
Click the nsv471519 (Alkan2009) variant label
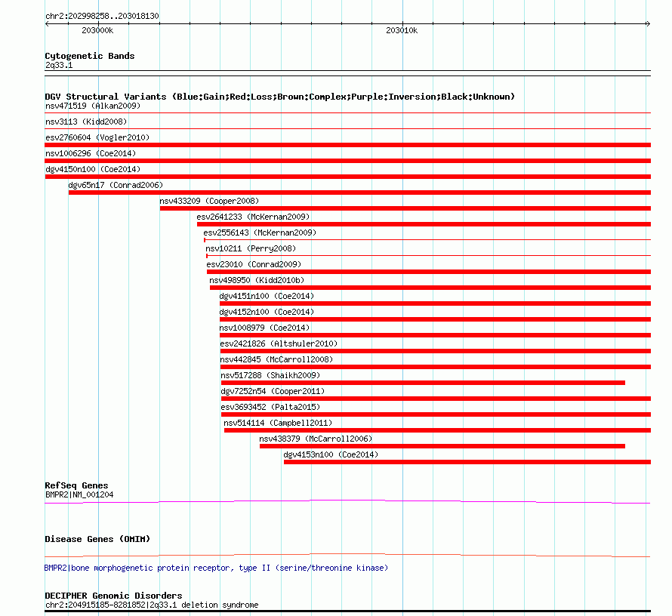tap(93, 106)
